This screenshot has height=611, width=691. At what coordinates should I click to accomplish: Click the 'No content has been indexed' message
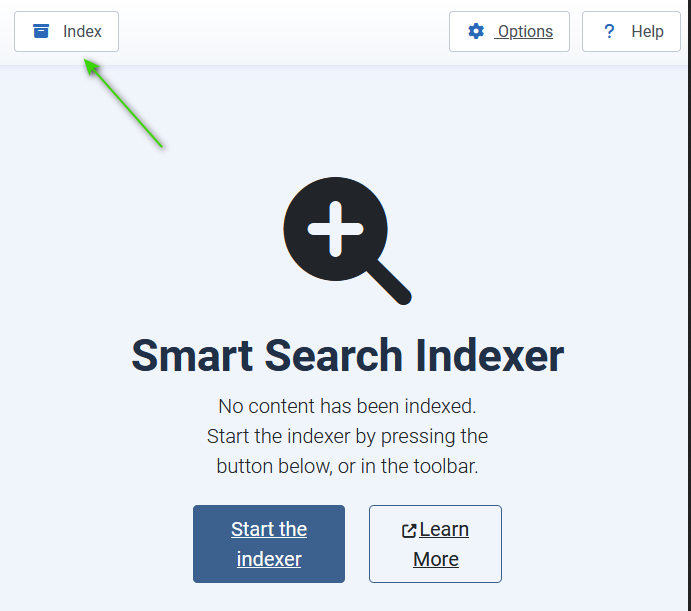coord(347,406)
